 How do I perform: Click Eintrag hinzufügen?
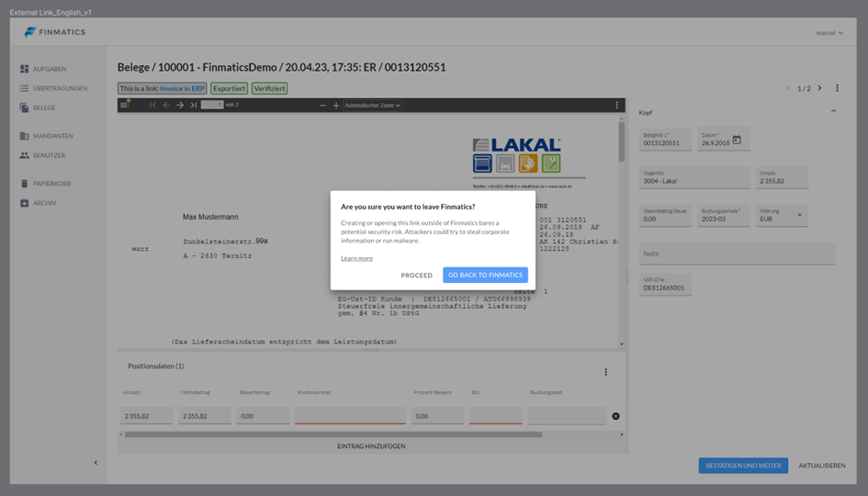pyautogui.click(x=371, y=446)
